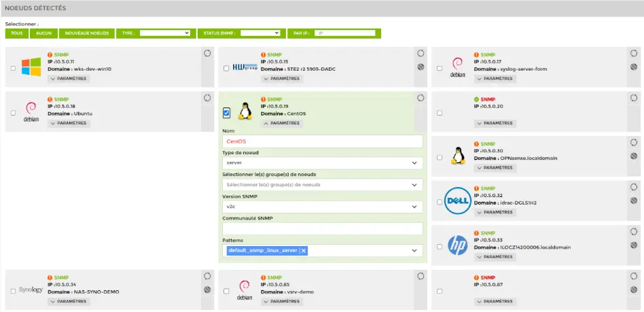Click the HP logo for ILO node
Image resolution: width=644 pixels, height=312 pixels.
point(457,244)
